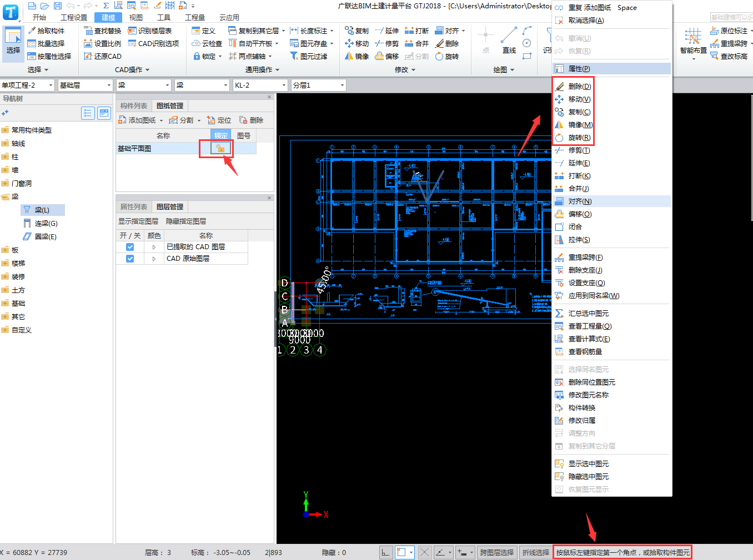Select the 旋转 rotate tool in ribbon
Image resolution: width=753 pixels, height=560 pixels.
pos(447,56)
